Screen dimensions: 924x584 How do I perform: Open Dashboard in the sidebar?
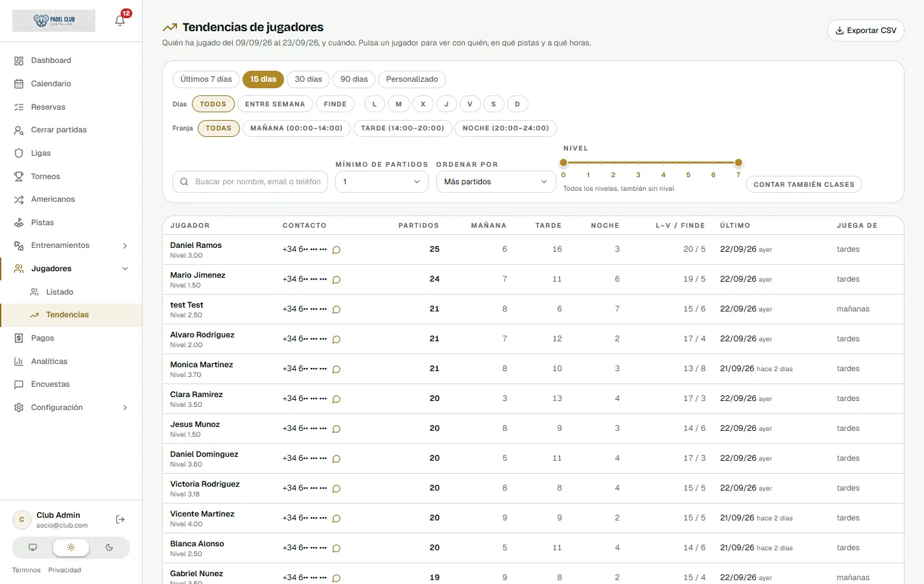pos(71,60)
